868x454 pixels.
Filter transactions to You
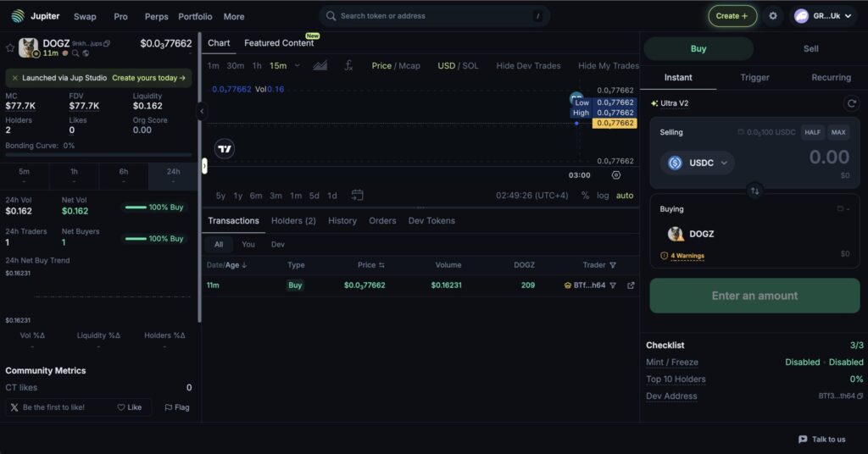(248, 245)
